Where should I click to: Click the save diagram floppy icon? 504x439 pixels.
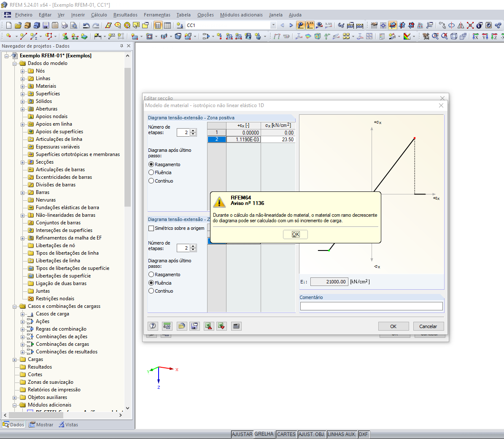(194, 326)
